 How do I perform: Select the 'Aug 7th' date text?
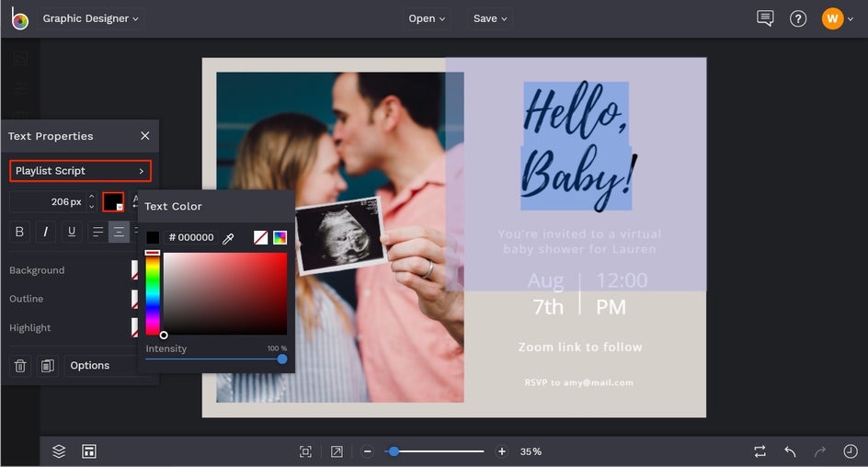coord(547,294)
